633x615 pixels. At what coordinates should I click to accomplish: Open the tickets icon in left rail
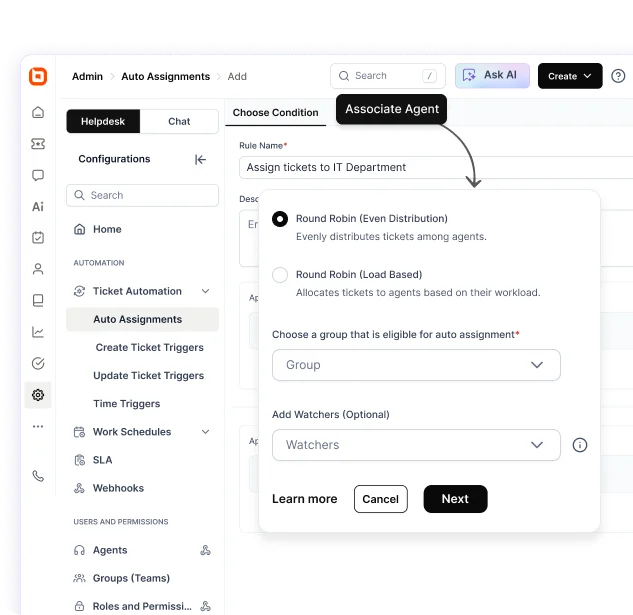(x=38, y=144)
